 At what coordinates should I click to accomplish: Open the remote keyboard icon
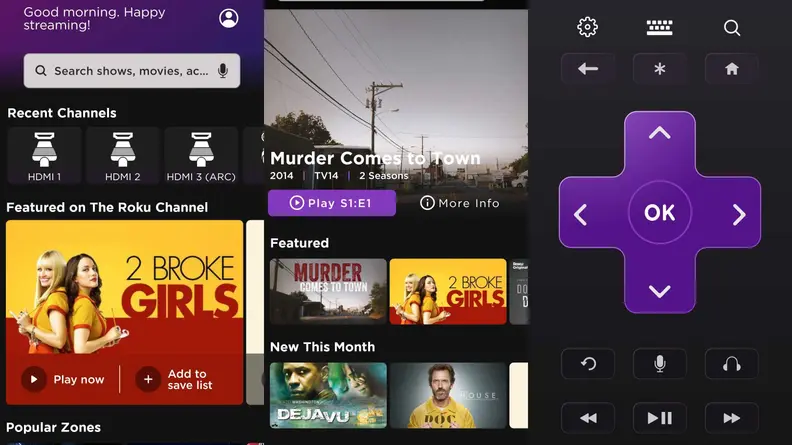click(660, 27)
